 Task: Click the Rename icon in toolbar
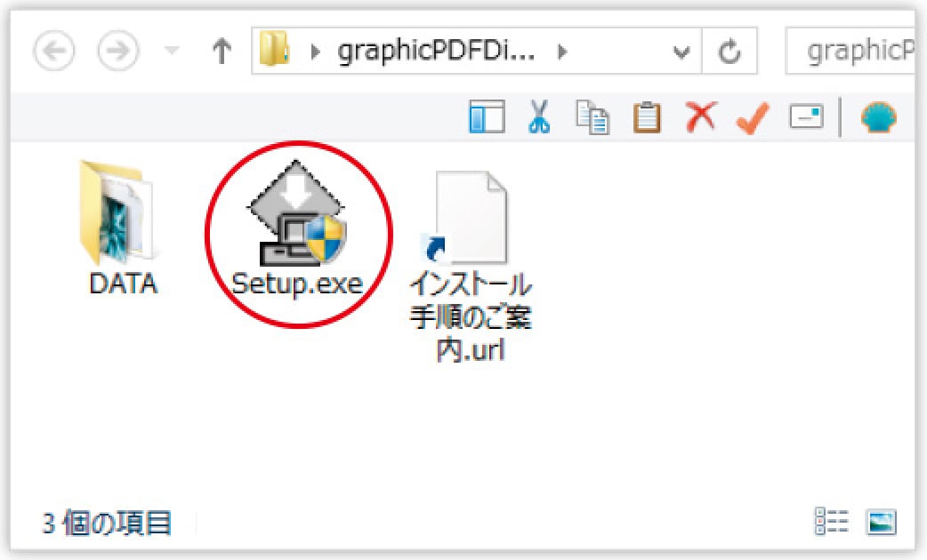(x=807, y=116)
